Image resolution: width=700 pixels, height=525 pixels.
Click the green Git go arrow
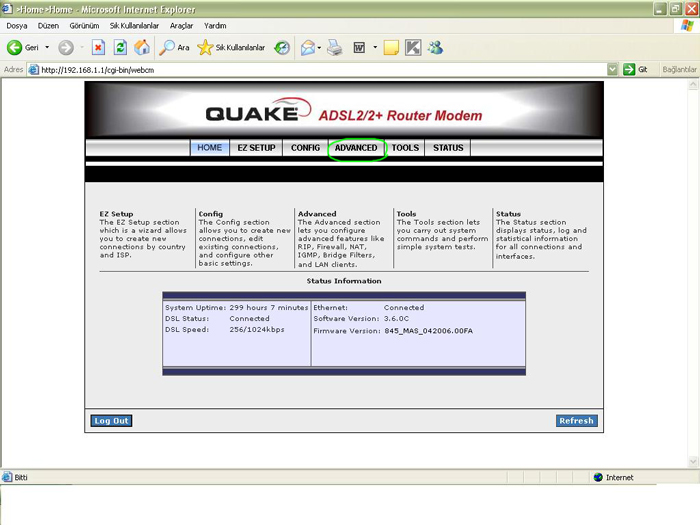pyautogui.click(x=629, y=69)
